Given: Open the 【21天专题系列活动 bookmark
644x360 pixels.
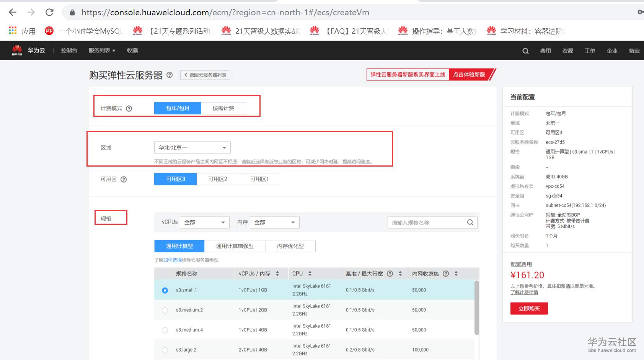Looking at the screenshot, I should click(x=172, y=31).
